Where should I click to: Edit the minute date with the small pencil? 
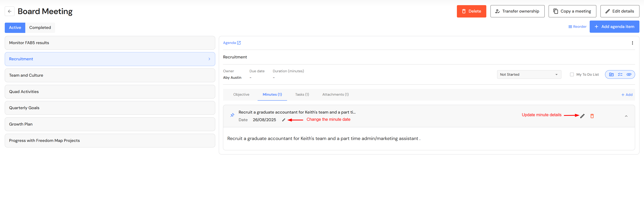(283, 120)
